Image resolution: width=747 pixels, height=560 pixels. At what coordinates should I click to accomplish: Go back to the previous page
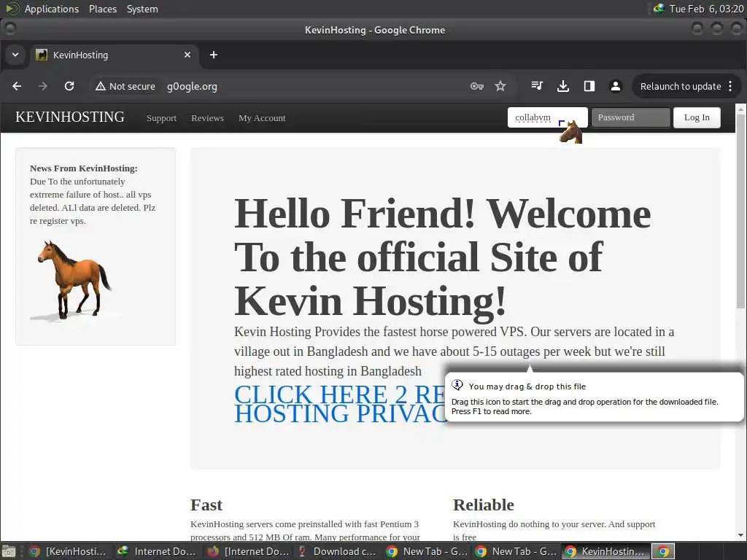coord(18,86)
